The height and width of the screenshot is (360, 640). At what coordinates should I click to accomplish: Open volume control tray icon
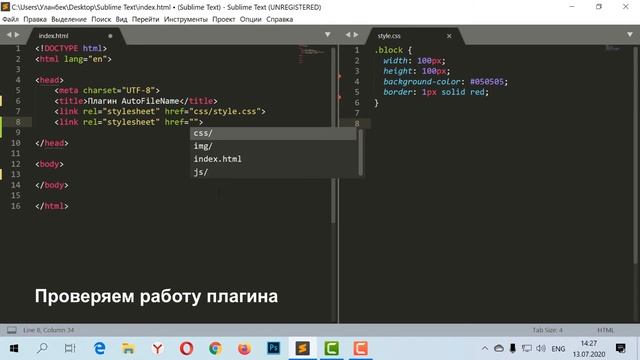point(541,348)
